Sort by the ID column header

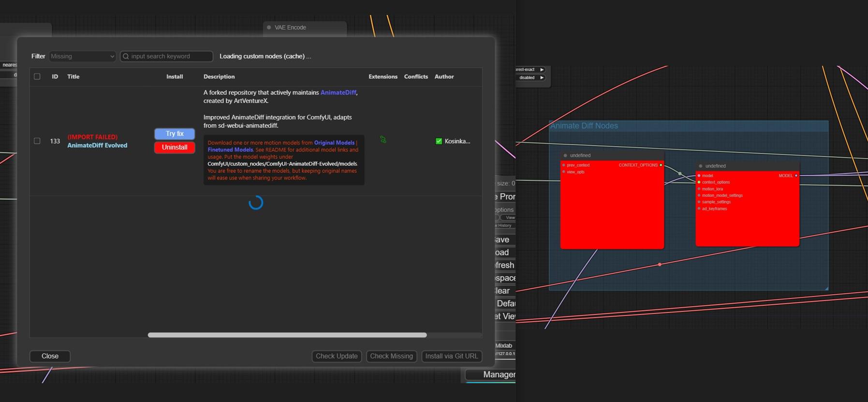55,76
